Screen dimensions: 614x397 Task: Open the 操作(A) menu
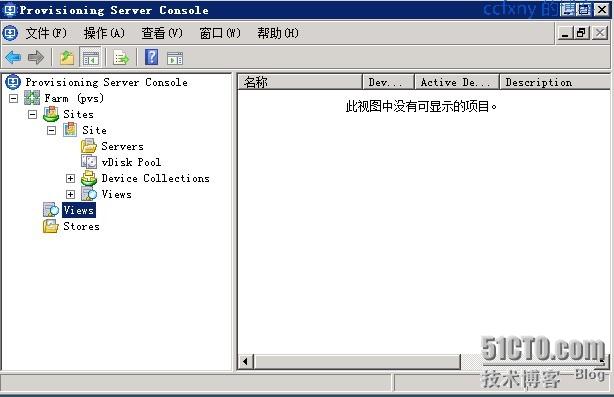tap(104, 33)
